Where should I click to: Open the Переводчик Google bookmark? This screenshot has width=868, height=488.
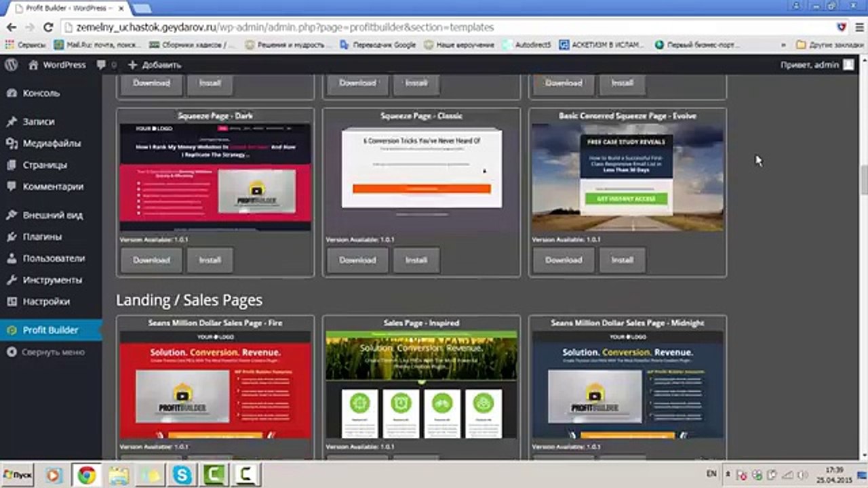tap(378, 45)
